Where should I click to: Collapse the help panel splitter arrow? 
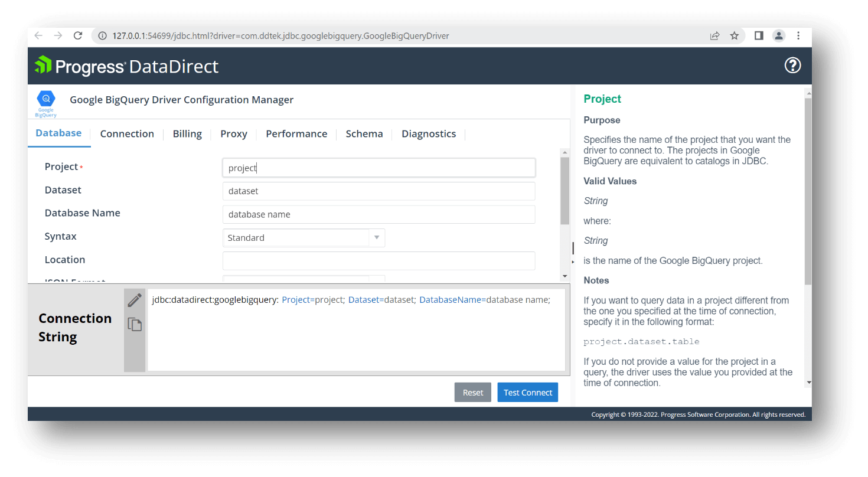(573, 262)
